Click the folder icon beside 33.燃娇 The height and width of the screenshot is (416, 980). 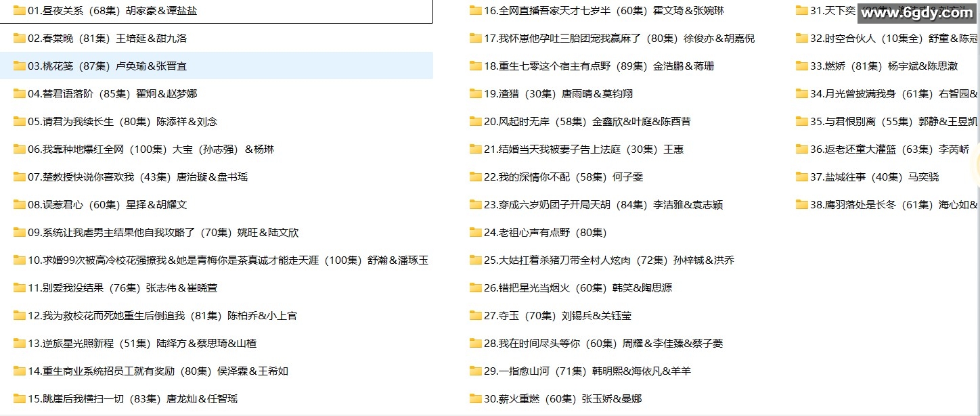[x=801, y=66]
